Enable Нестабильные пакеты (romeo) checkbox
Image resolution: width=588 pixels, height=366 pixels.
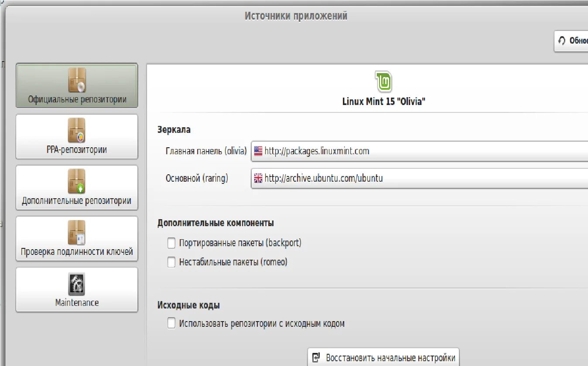[x=171, y=262]
